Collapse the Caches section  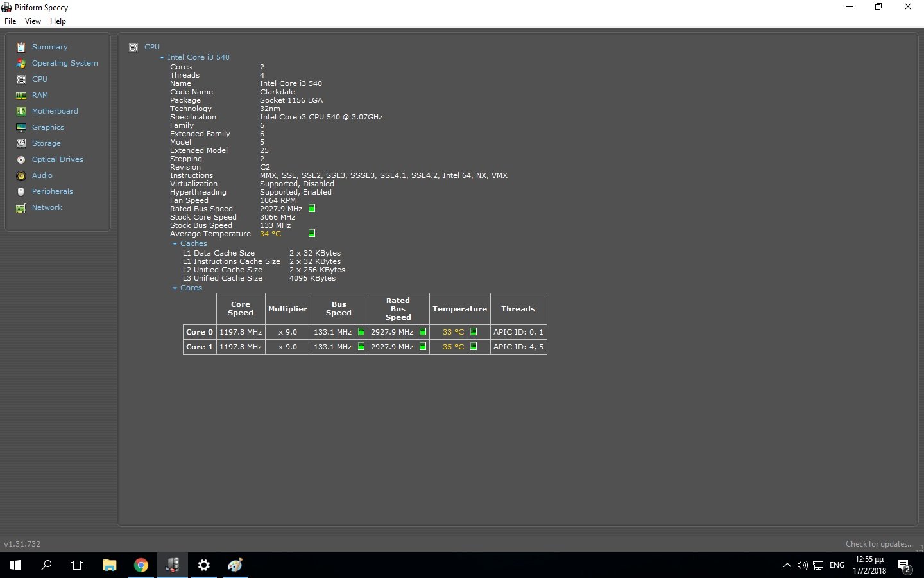(175, 244)
